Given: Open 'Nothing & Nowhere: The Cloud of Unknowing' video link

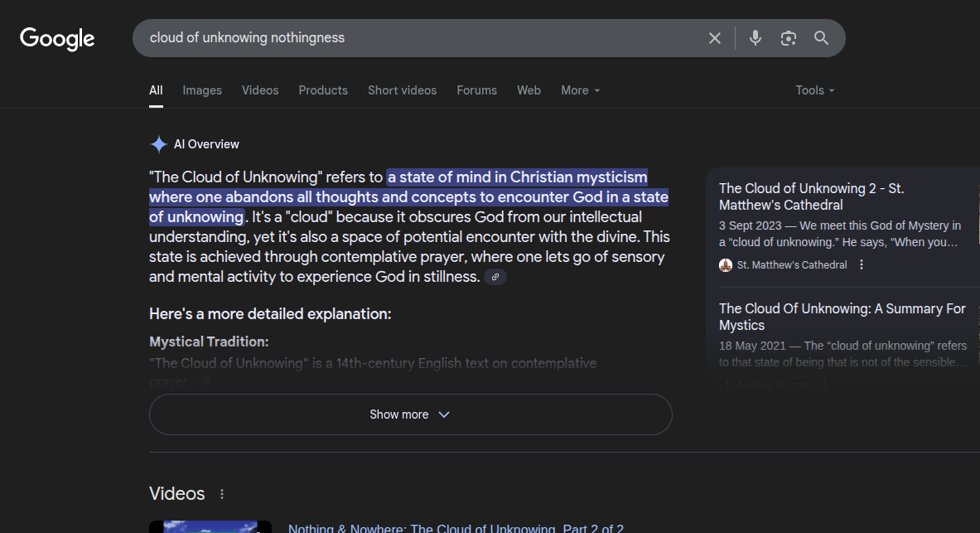Looking at the screenshot, I should pyautogui.click(x=456, y=529).
